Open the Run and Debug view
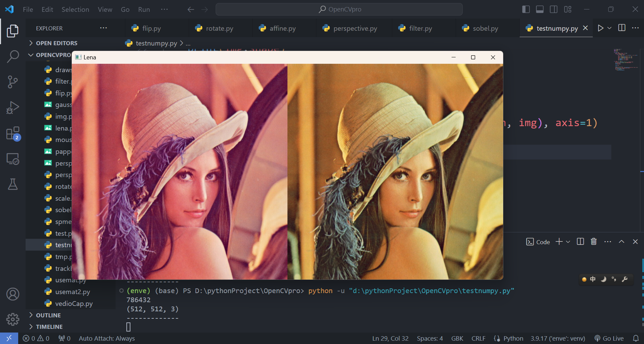The image size is (644, 344). [x=13, y=108]
